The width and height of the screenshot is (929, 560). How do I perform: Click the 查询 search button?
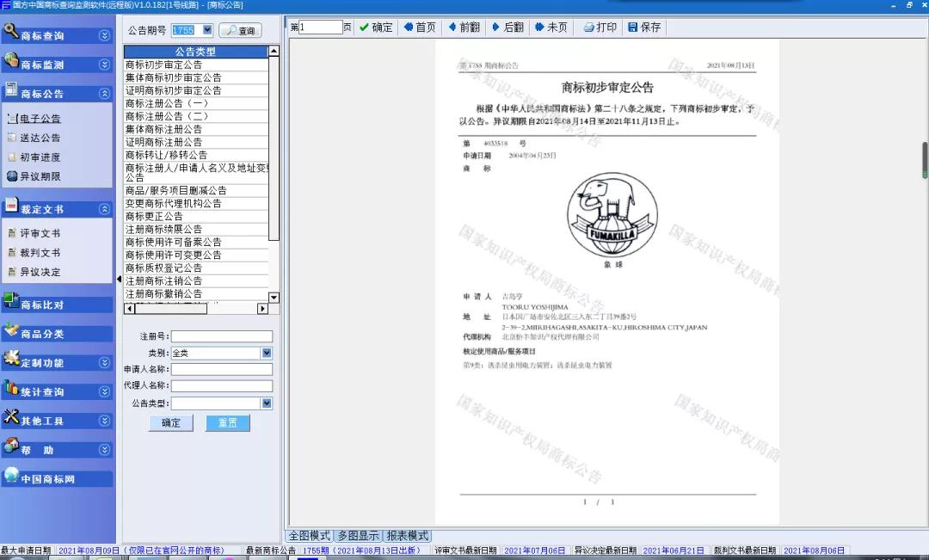240,31
